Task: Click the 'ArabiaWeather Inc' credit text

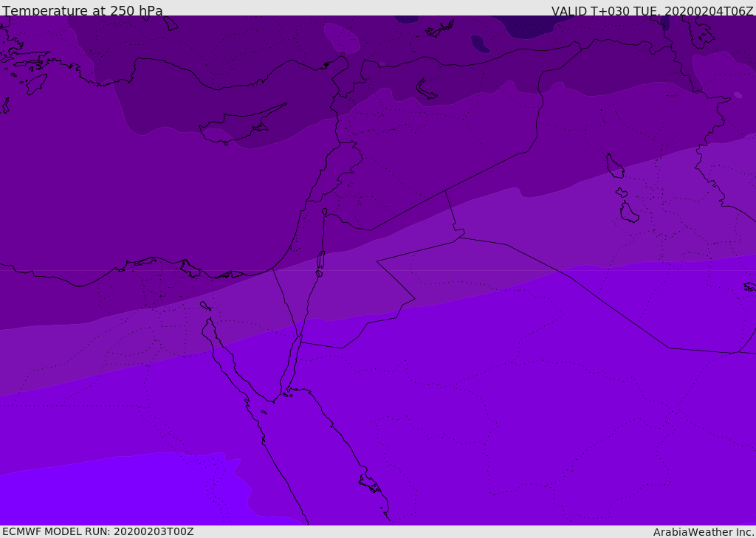Action: coord(703,532)
